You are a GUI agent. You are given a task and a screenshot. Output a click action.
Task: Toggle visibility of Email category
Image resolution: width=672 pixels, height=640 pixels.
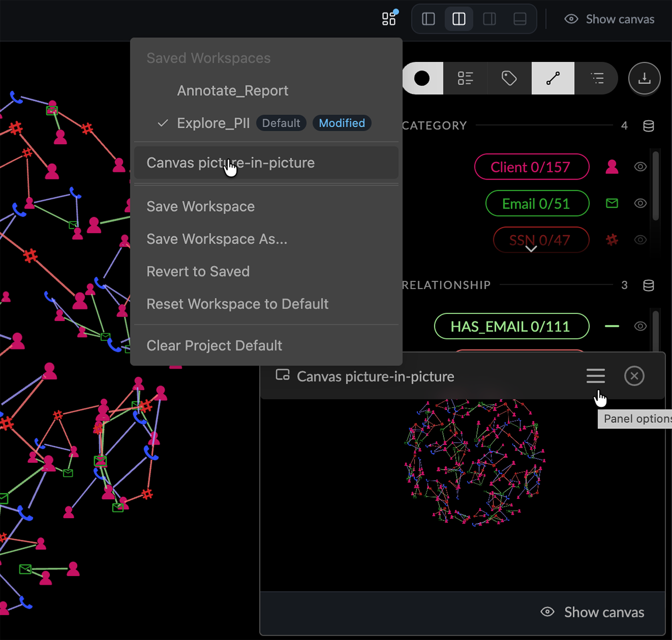pos(640,203)
